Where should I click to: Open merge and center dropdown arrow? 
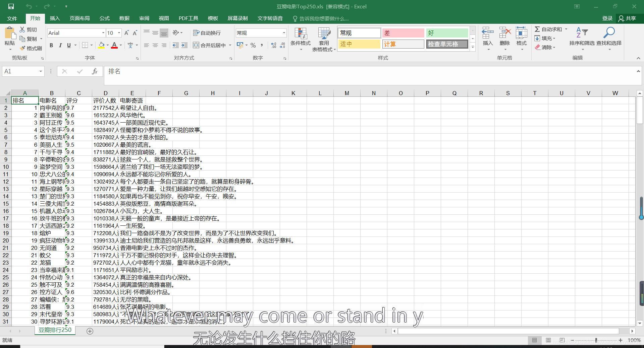click(230, 45)
